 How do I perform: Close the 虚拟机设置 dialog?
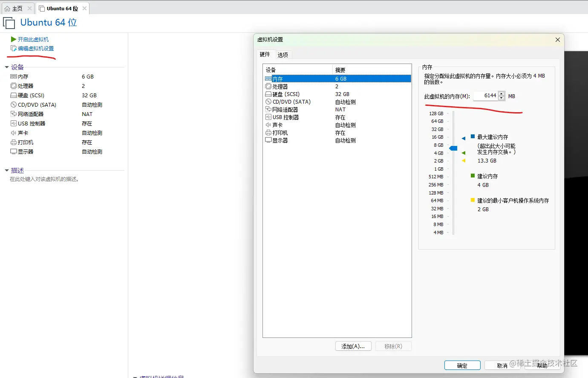pos(558,40)
